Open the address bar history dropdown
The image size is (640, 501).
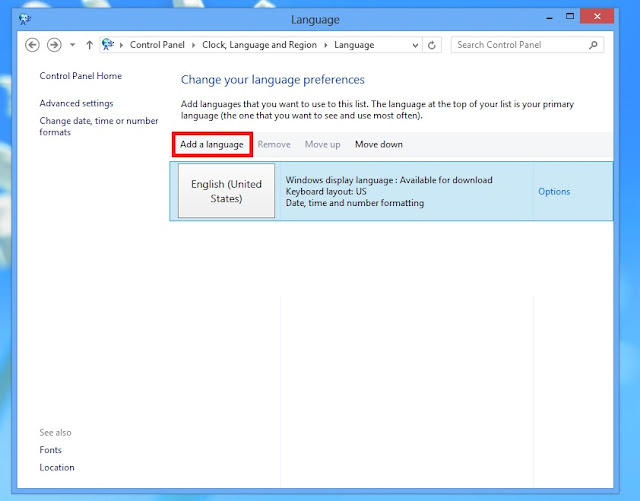pyautogui.click(x=415, y=45)
